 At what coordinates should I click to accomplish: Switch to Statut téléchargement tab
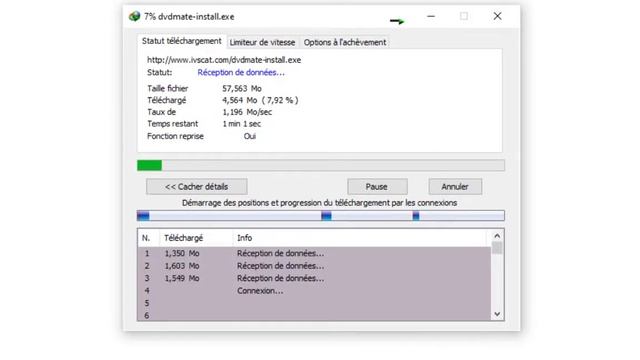click(182, 41)
